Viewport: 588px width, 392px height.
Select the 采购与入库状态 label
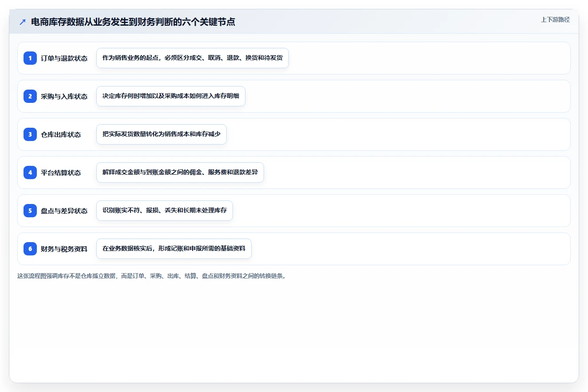tap(64, 97)
